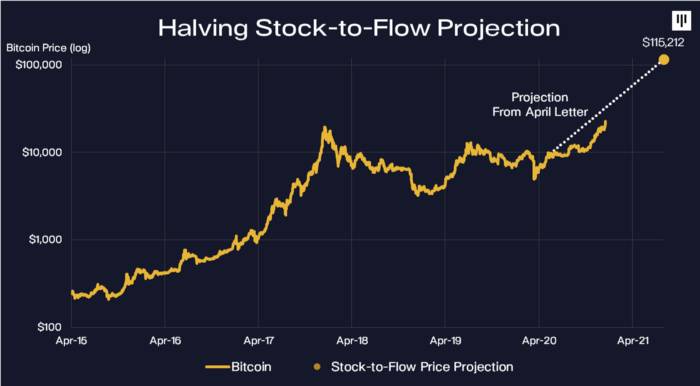Screen dimensions: 700x386
Task: Click the Stock-to-Flow legend dot marker
Action: click(x=317, y=367)
